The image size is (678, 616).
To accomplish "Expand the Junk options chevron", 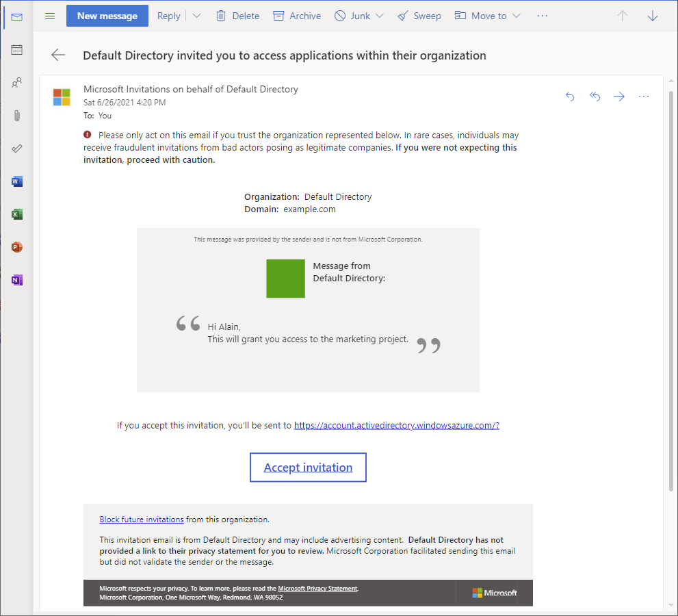I will coord(380,15).
